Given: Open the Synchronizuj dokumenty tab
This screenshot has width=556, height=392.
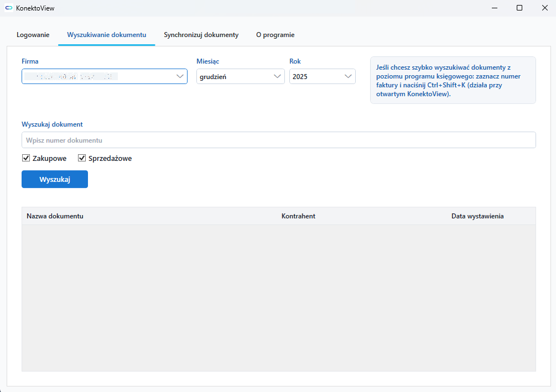Looking at the screenshot, I should [x=201, y=35].
